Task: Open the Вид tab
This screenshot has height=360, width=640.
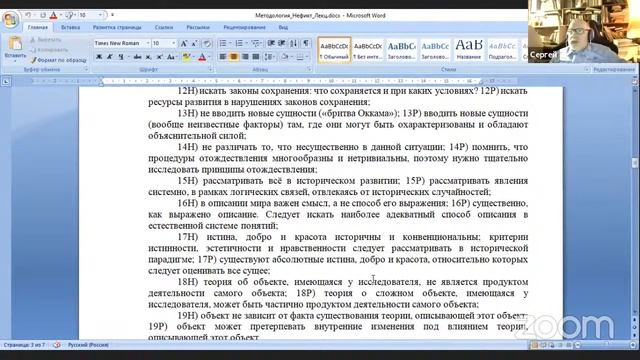Action: point(283,27)
